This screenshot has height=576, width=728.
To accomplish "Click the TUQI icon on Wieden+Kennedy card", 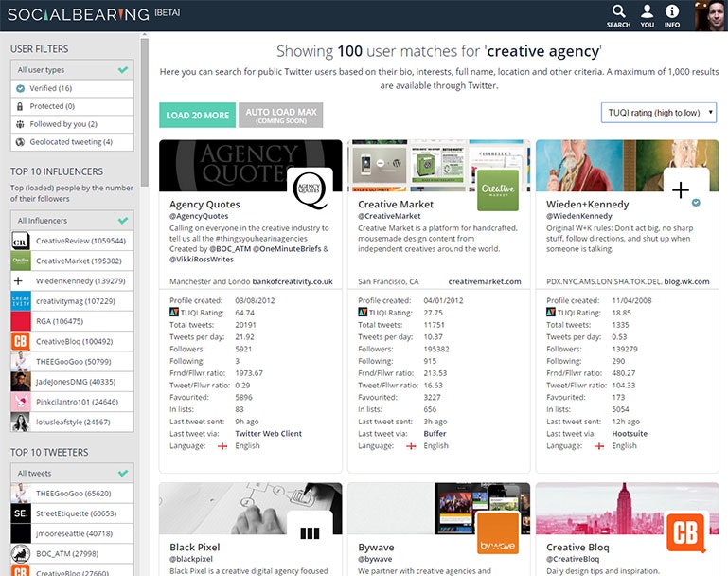I will [551, 312].
